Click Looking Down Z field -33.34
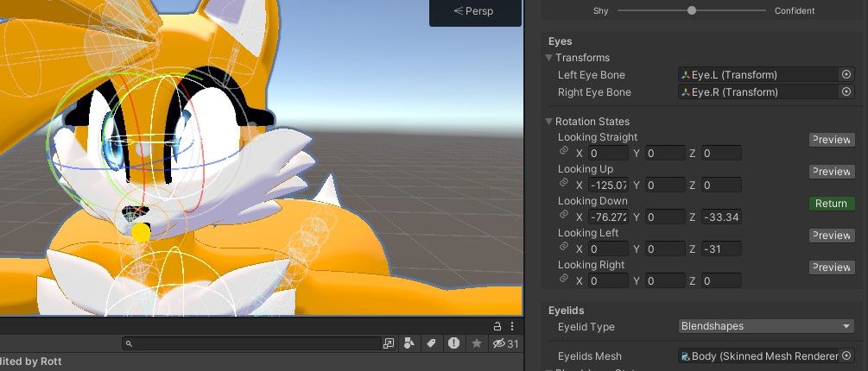 (721, 217)
